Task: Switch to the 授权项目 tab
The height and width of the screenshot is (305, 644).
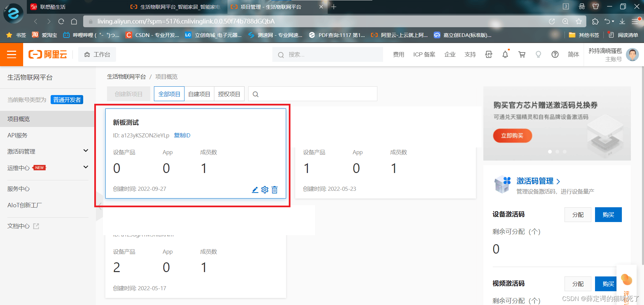Action: pyautogui.click(x=229, y=94)
